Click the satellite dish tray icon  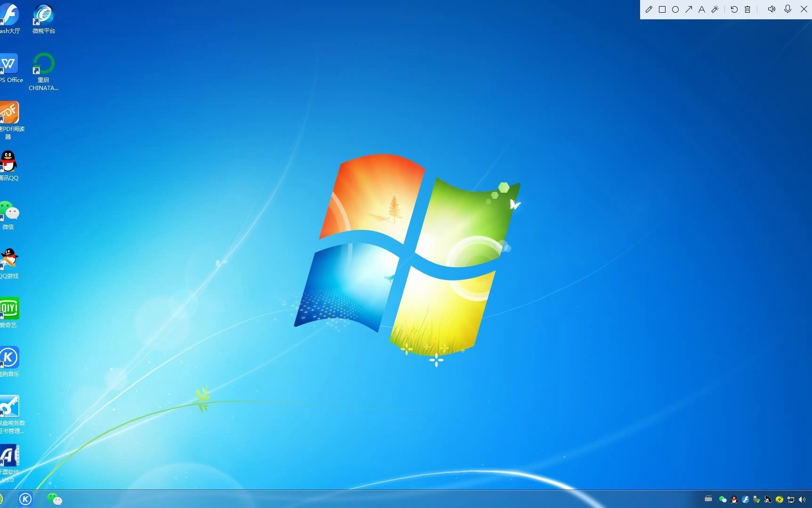click(768, 500)
